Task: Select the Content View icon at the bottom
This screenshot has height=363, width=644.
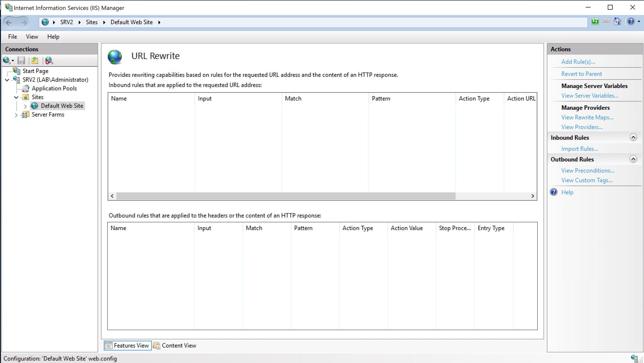Action: [x=157, y=346]
